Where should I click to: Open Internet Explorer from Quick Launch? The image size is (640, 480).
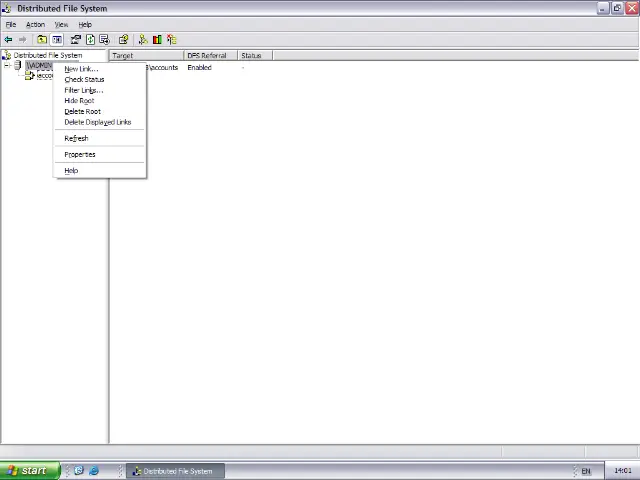[94, 471]
